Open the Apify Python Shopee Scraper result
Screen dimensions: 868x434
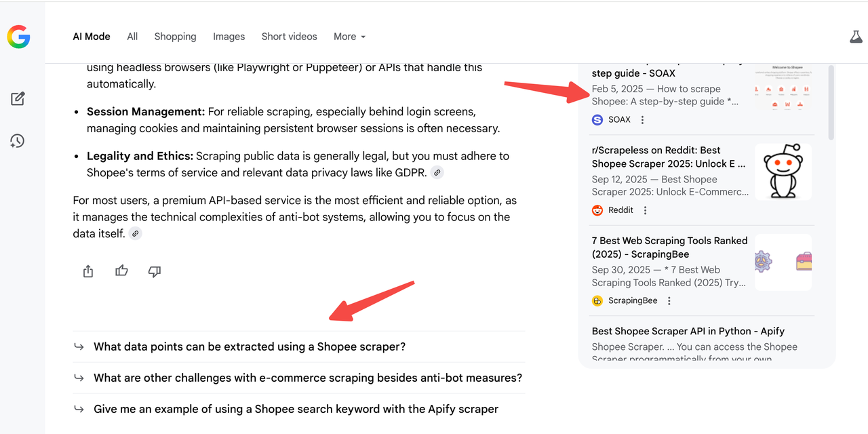pyautogui.click(x=688, y=331)
